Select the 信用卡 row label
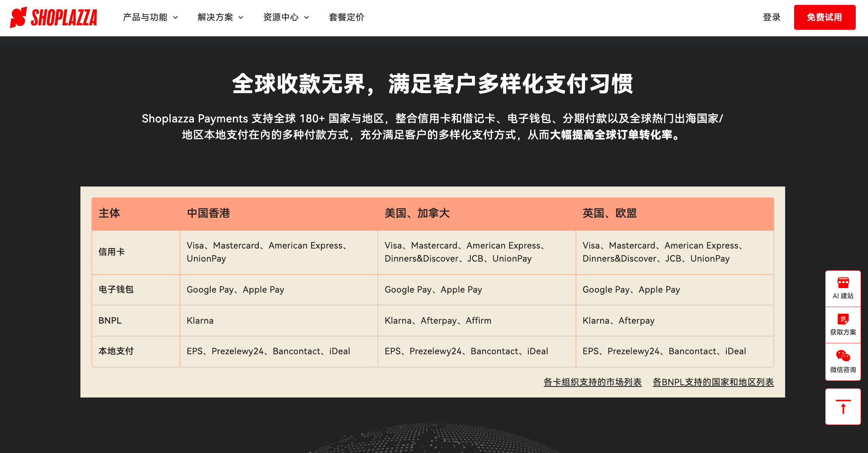The width and height of the screenshot is (868, 453). (x=111, y=252)
